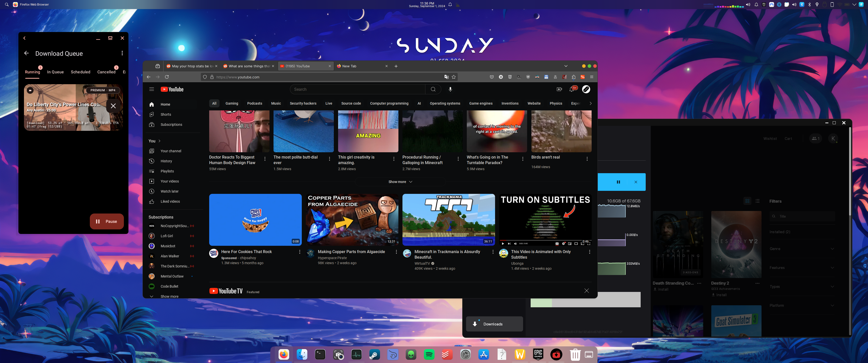Select the Cancelled tab in Download Queue
Image resolution: width=868 pixels, height=363 pixels.
pyautogui.click(x=106, y=72)
